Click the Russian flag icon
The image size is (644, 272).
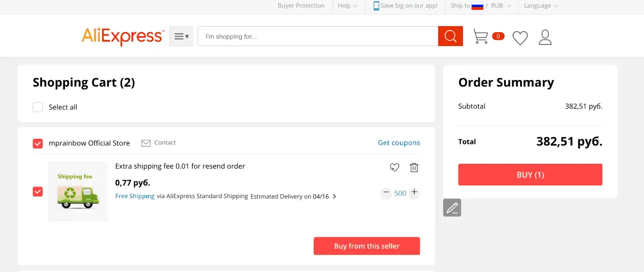pos(477,6)
